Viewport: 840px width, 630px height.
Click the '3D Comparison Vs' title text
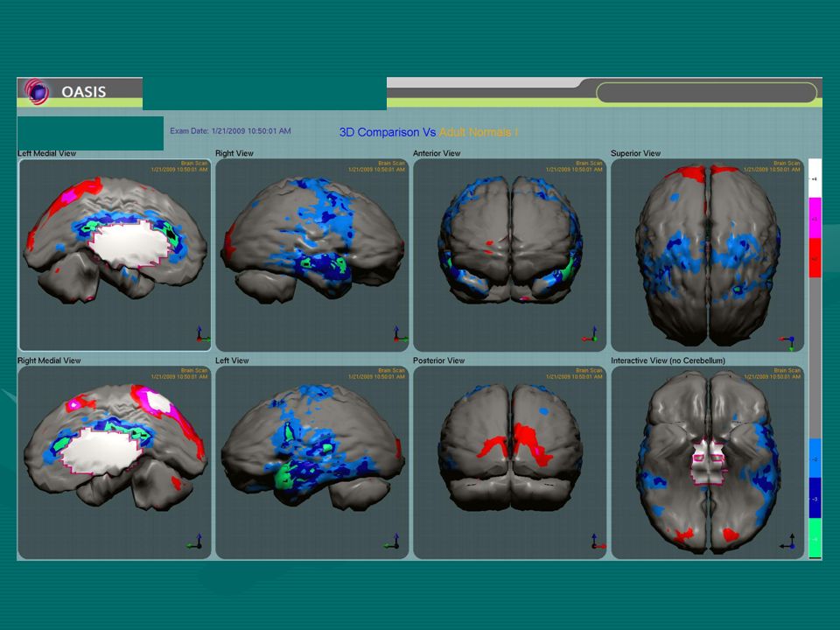(x=388, y=132)
